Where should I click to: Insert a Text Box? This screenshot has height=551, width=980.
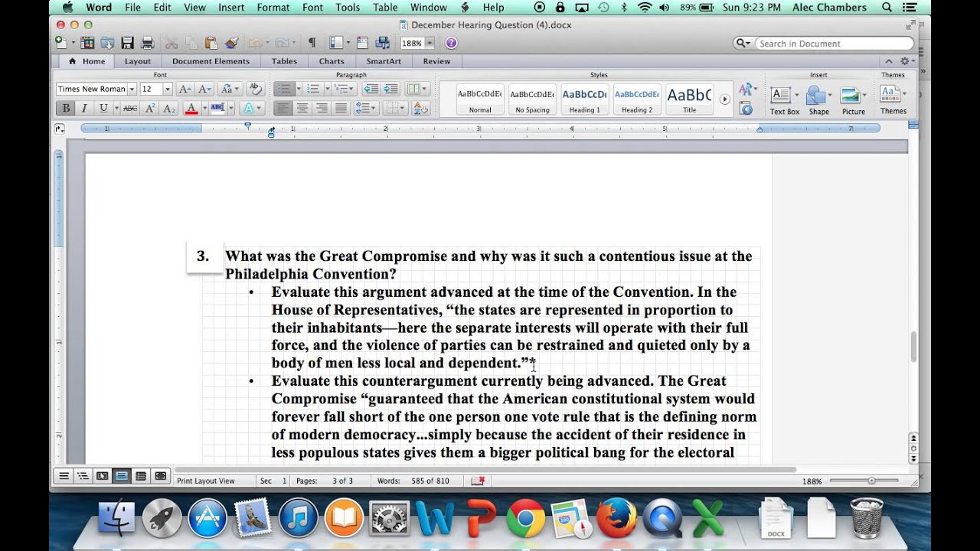pyautogui.click(x=784, y=99)
